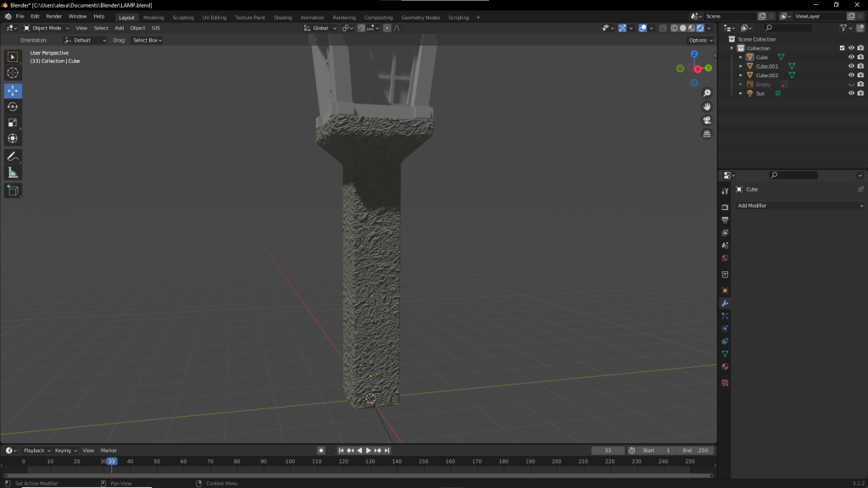Viewport: 868px width, 488px height.
Task: Toggle camera view in the viewport
Action: tap(707, 120)
